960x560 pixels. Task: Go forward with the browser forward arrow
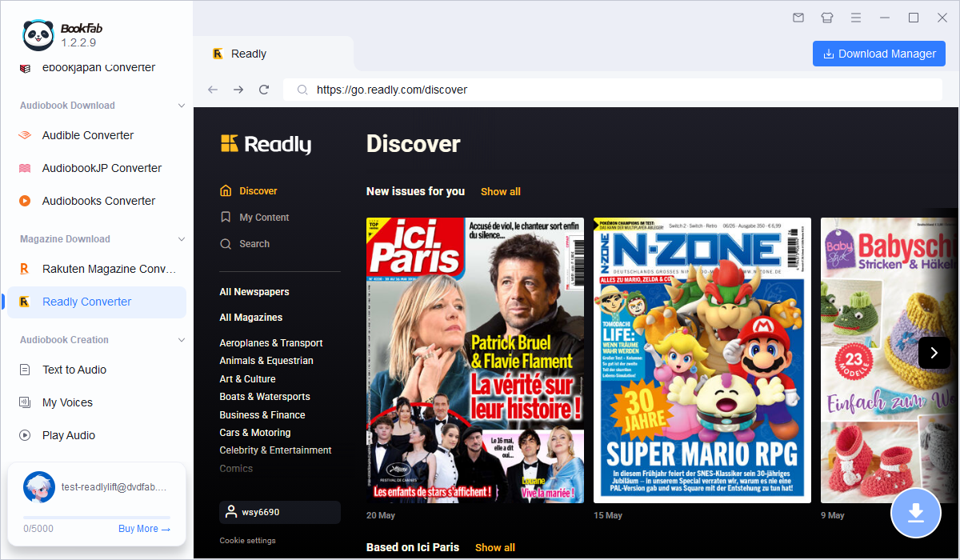(238, 90)
